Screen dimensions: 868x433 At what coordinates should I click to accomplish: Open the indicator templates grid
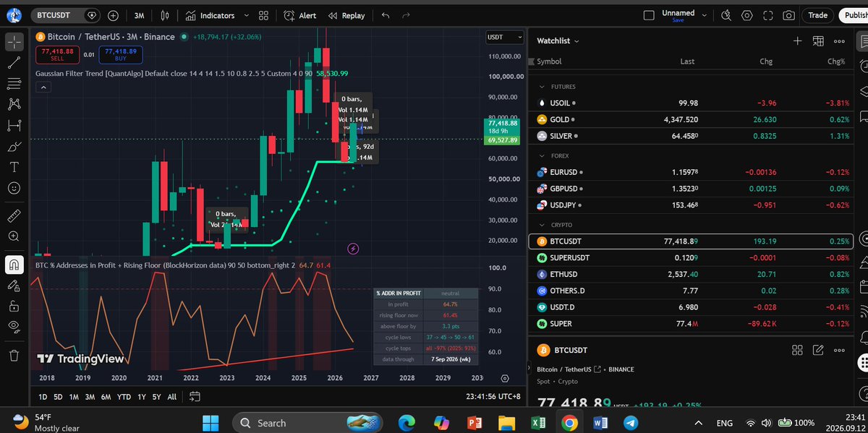[264, 15]
